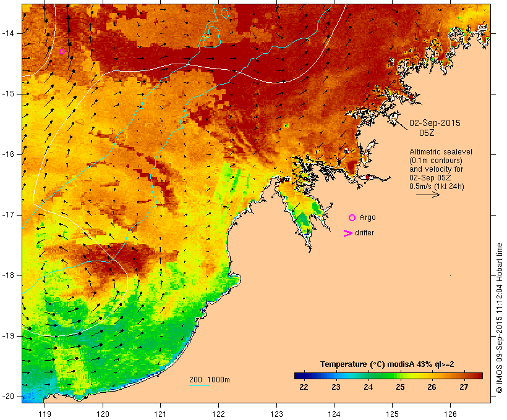This screenshot has height=420, width=507.
Task: Click the '200 1000m' depth label
Action: (210, 380)
